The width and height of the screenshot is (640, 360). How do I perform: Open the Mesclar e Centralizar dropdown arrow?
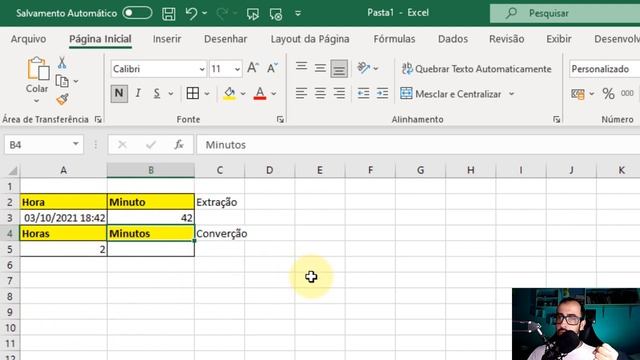pyautogui.click(x=511, y=94)
